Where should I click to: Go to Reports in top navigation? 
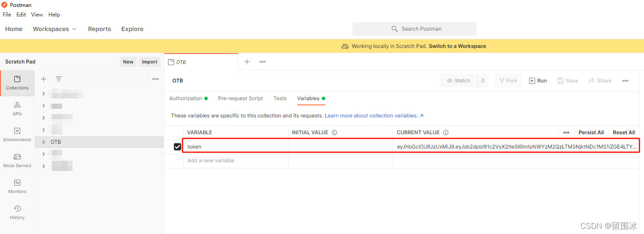click(99, 29)
